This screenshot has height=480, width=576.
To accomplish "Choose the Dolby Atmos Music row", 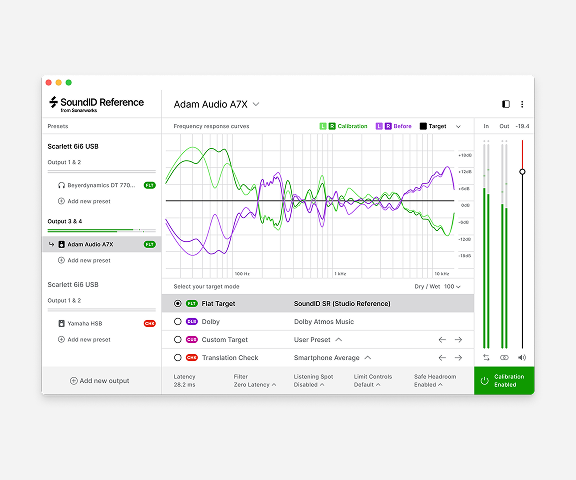I will coord(318,322).
